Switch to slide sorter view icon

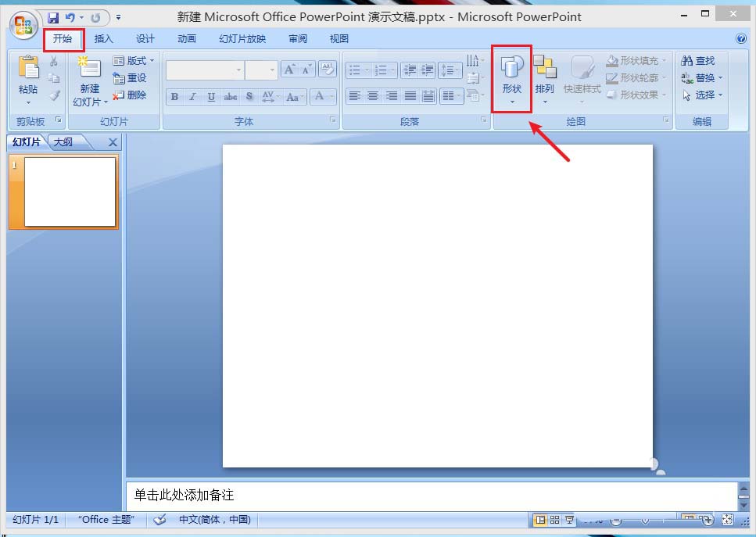click(x=554, y=520)
